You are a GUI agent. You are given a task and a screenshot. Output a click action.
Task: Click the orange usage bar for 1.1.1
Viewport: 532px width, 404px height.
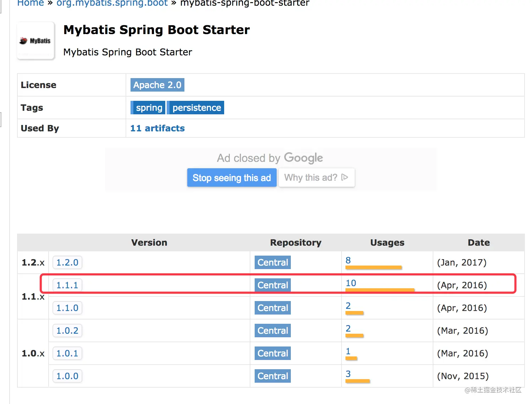click(x=380, y=290)
